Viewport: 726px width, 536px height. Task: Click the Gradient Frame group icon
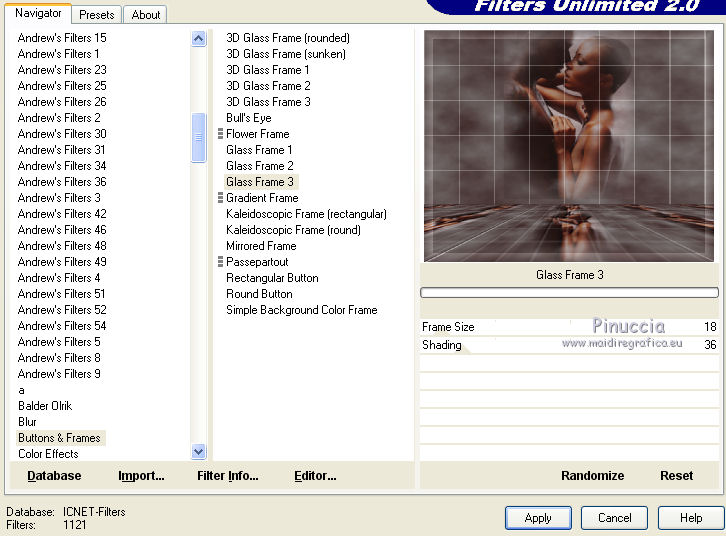pyautogui.click(x=220, y=198)
